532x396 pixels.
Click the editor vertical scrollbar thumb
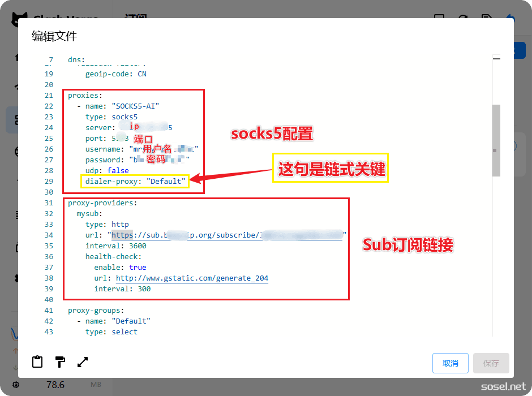click(x=496, y=140)
